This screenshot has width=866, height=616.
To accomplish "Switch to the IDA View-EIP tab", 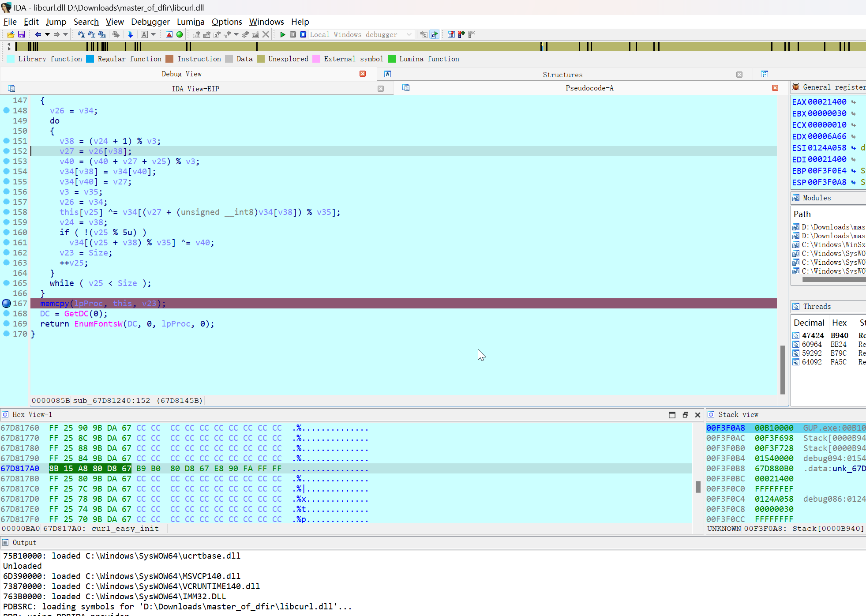I will [x=195, y=89].
